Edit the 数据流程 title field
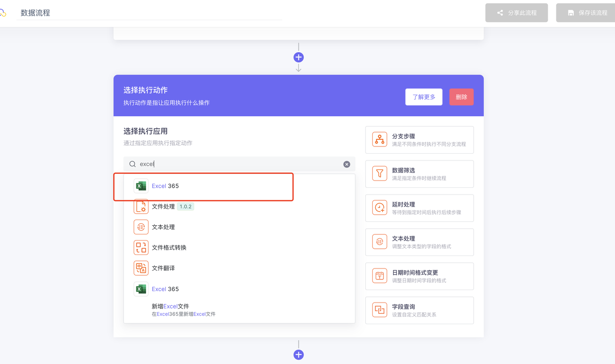The height and width of the screenshot is (364, 615). click(149, 13)
